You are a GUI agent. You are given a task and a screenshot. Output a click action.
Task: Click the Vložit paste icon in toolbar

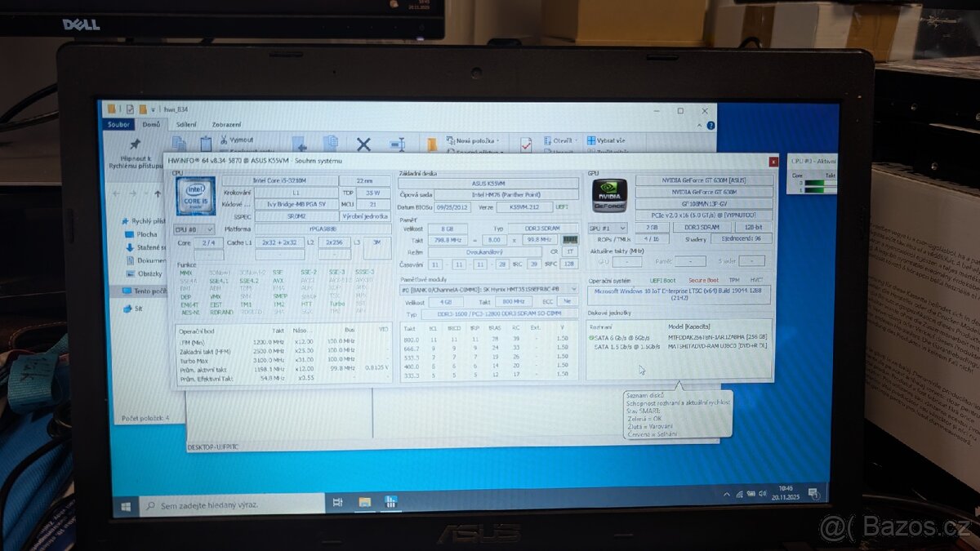(x=204, y=141)
